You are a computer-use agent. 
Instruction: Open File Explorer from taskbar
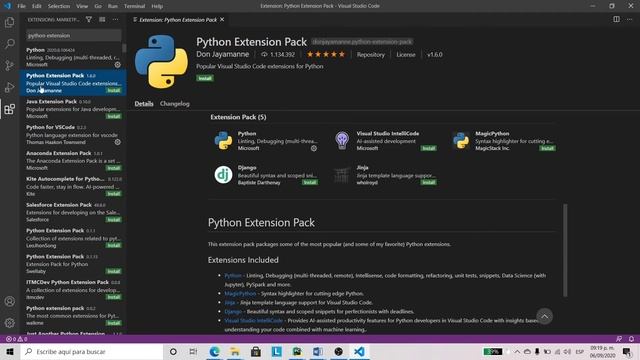click(235, 351)
